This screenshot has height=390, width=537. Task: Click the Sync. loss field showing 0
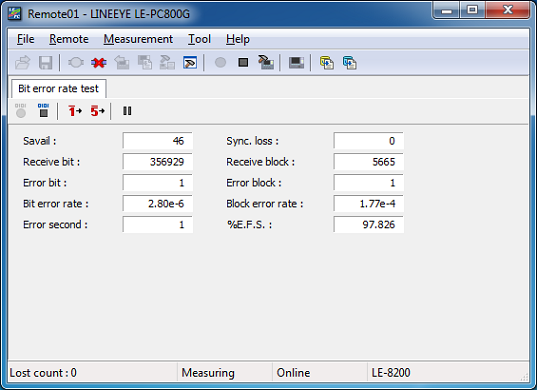click(x=369, y=141)
